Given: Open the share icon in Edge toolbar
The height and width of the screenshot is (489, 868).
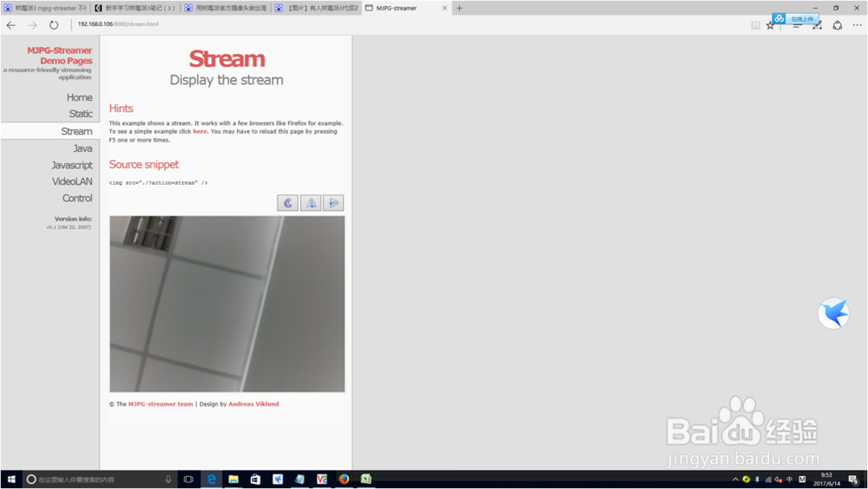Looking at the screenshot, I should [838, 25].
